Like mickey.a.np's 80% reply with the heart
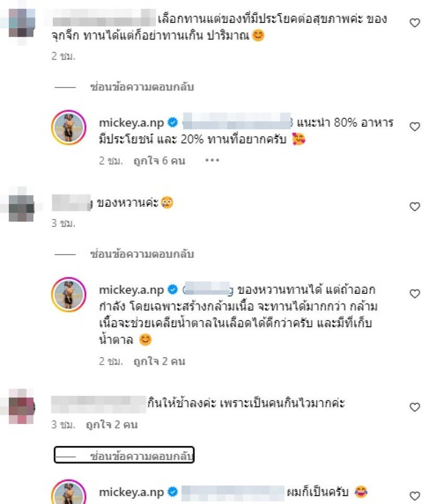Screen dimensions: 429x504 pos(415,127)
